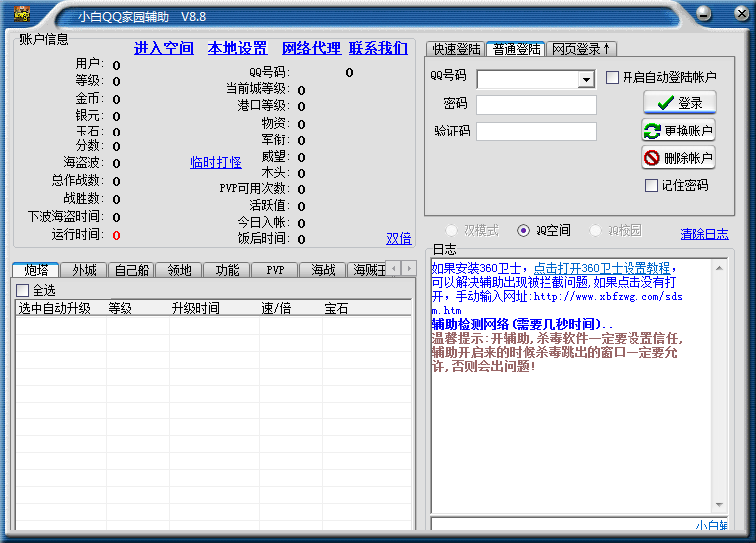Viewport: 756px width, 543px height.
Task: Open the 外城 tab
Action: coord(84,270)
